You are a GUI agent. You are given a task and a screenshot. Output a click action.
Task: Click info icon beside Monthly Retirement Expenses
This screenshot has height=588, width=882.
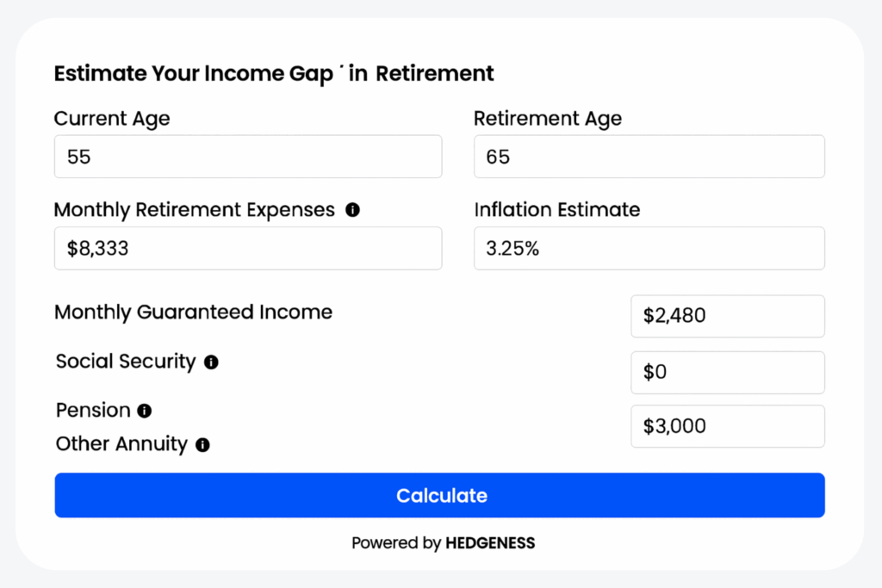pyautogui.click(x=352, y=210)
